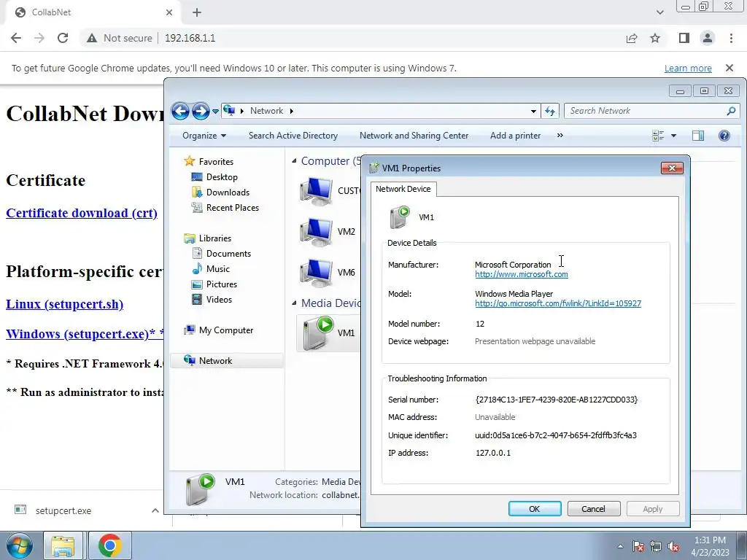The width and height of the screenshot is (747, 560).
Task: Select Favorites in navigation pane
Action: (x=216, y=161)
